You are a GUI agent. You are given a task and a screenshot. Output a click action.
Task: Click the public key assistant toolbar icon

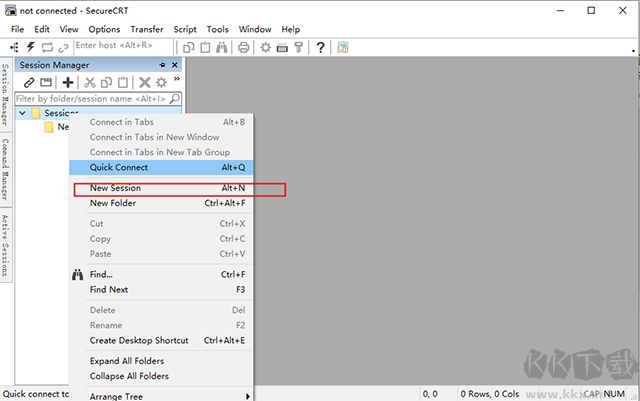[x=299, y=48]
